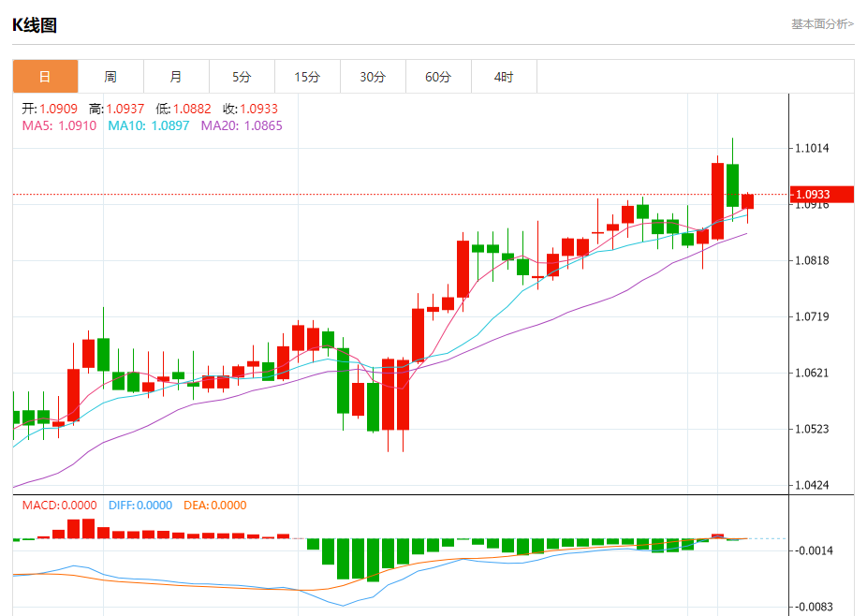Click the -0.0014 MACD axis label
The height and width of the screenshot is (616, 867).
tap(814, 550)
